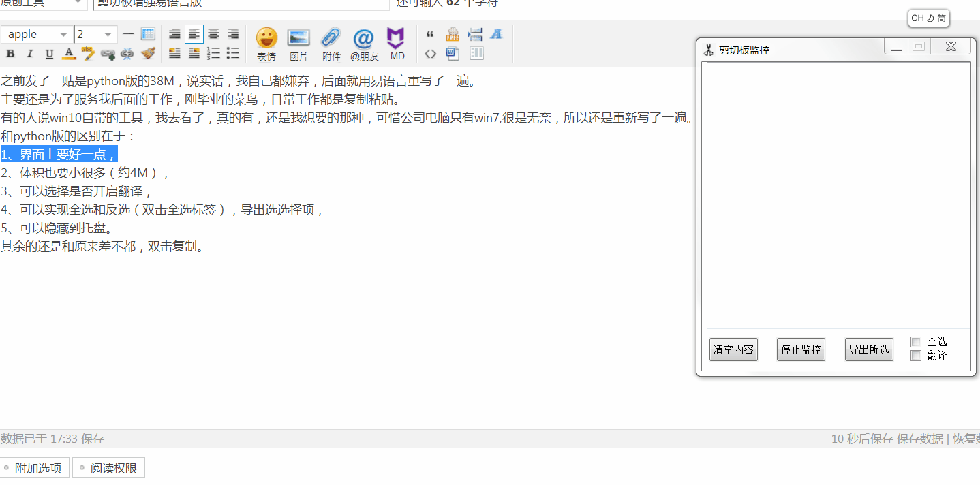Toggle bold formatting in editor toolbar
The image size is (980, 485).
click(10, 54)
